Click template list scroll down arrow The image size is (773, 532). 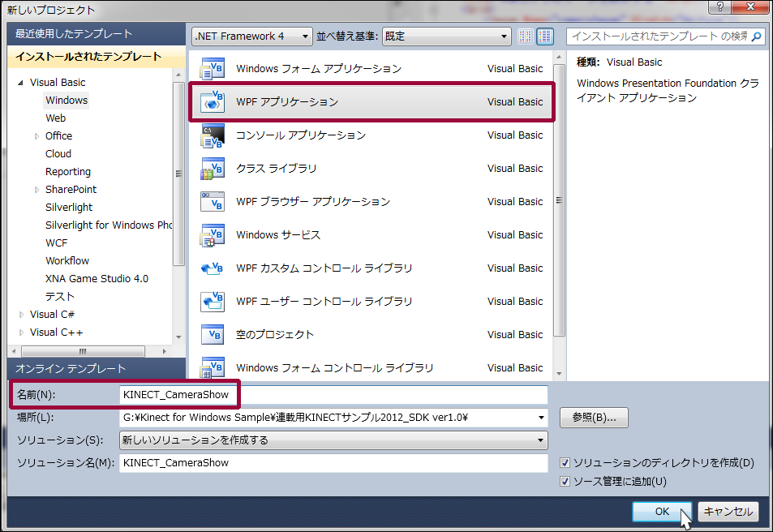pyautogui.click(x=559, y=374)
